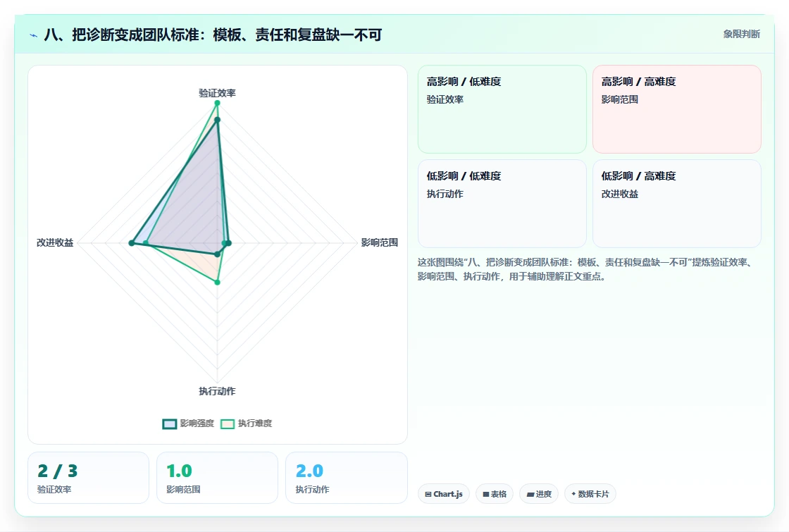The image size is (789, 532).
Task: Toggle the 执行难度 dataset in the legend
Action: (247, 423)
